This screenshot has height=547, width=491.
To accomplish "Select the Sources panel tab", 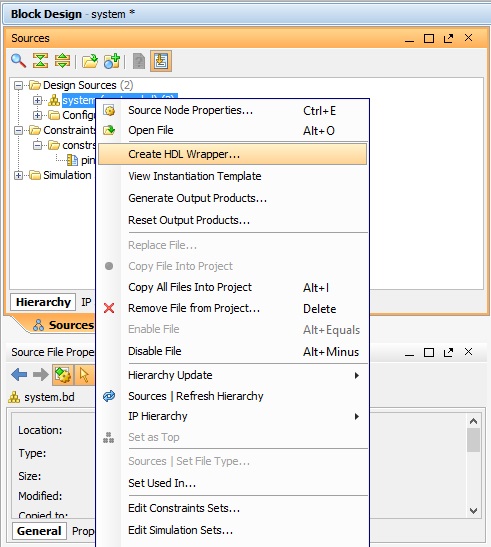I will [63, 325].
